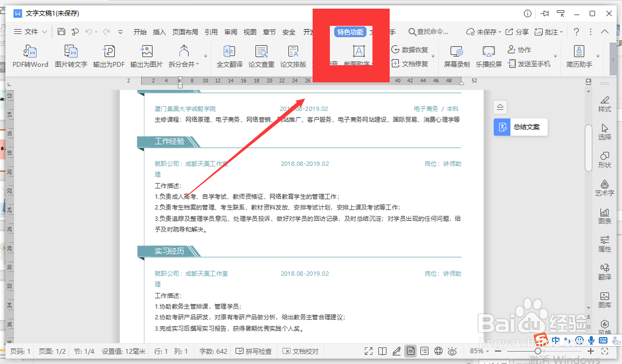Click the zoom in plus button
Viewport: 622px width, 364px height.
pos(591,351)
